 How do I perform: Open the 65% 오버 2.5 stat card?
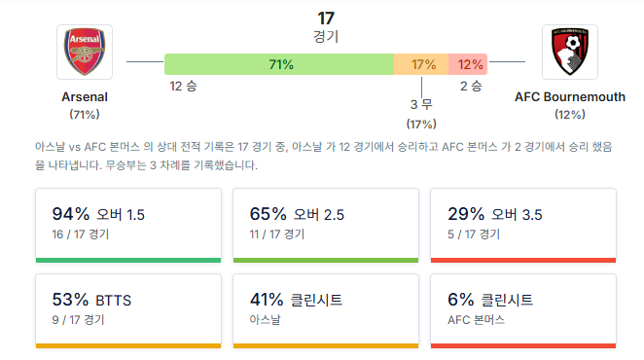pyautogui.click(x=326, y=225)
